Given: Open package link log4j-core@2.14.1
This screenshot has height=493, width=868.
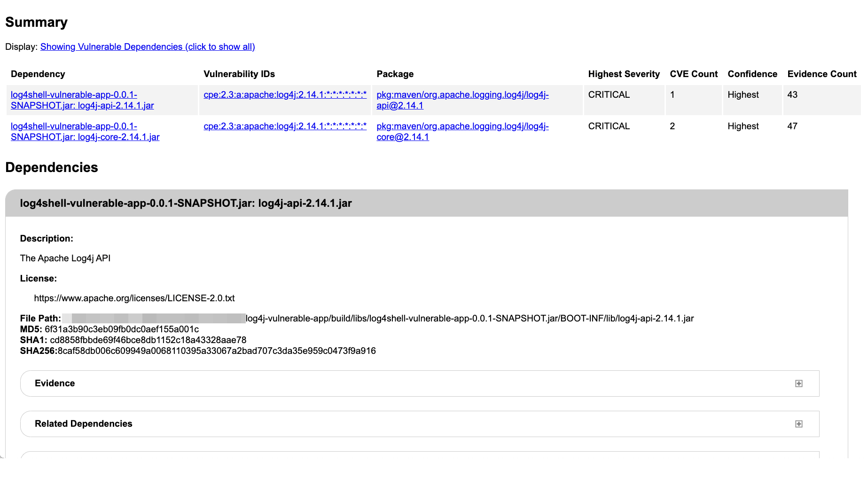Looking at the screenshot, I should tap(462, 132).
